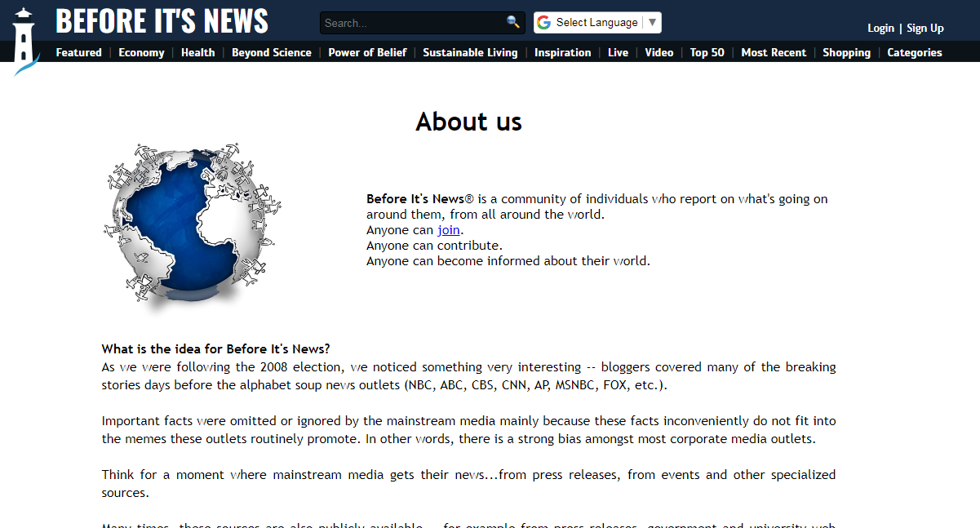980x528 pixels.
Task: Open the Health tab
Action: pyautogui.click(x=197, y=52)
